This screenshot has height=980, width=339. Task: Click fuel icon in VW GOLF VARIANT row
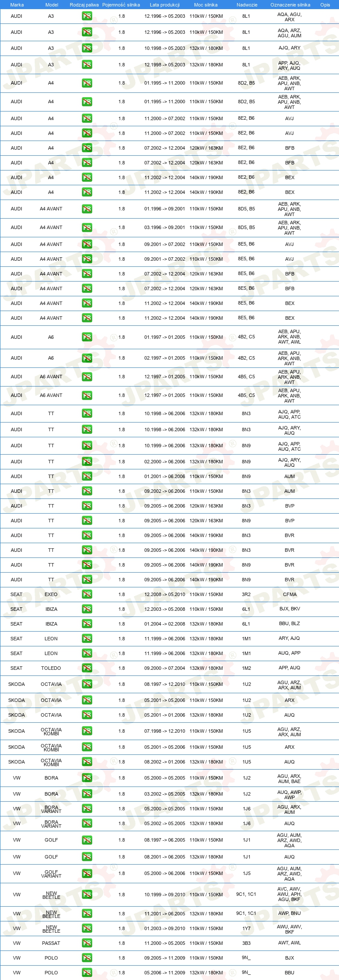87,874
